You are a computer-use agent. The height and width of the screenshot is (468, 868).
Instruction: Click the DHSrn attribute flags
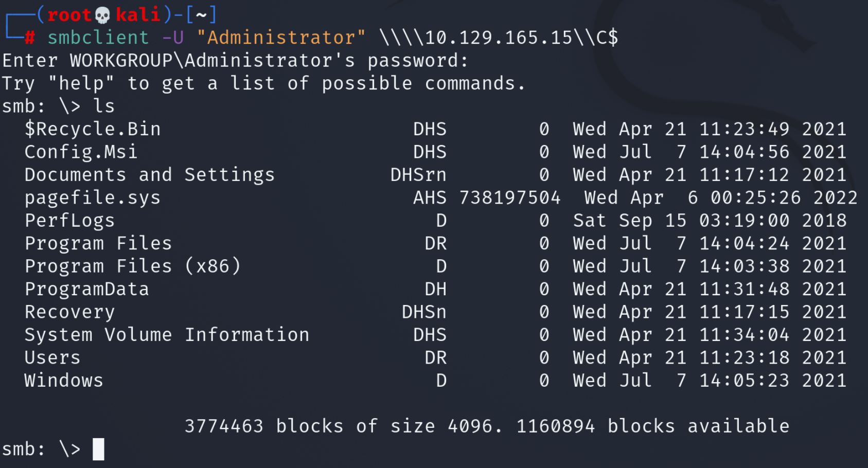(418, 175)
